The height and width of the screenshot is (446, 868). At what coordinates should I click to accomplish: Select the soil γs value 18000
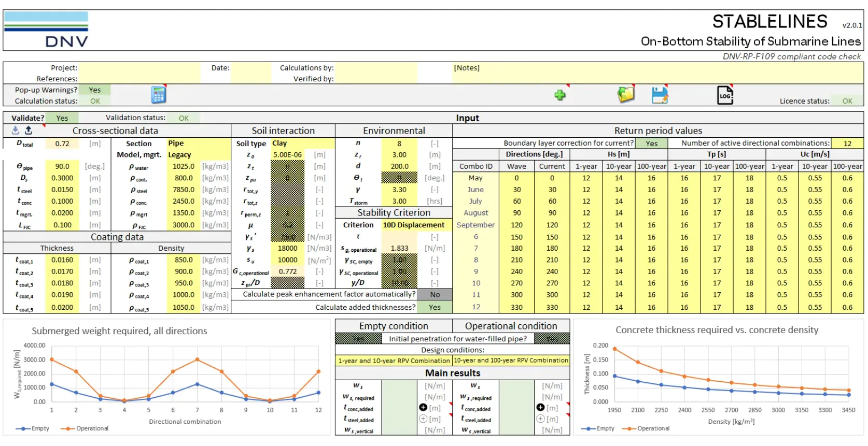tap(287, 248)
